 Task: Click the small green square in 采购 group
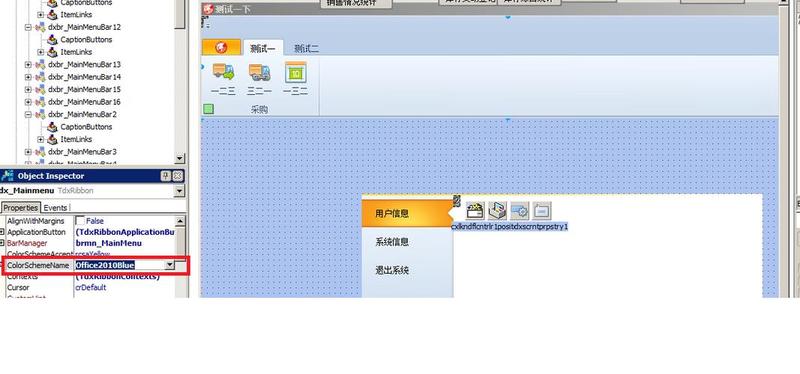pos(208,109)
